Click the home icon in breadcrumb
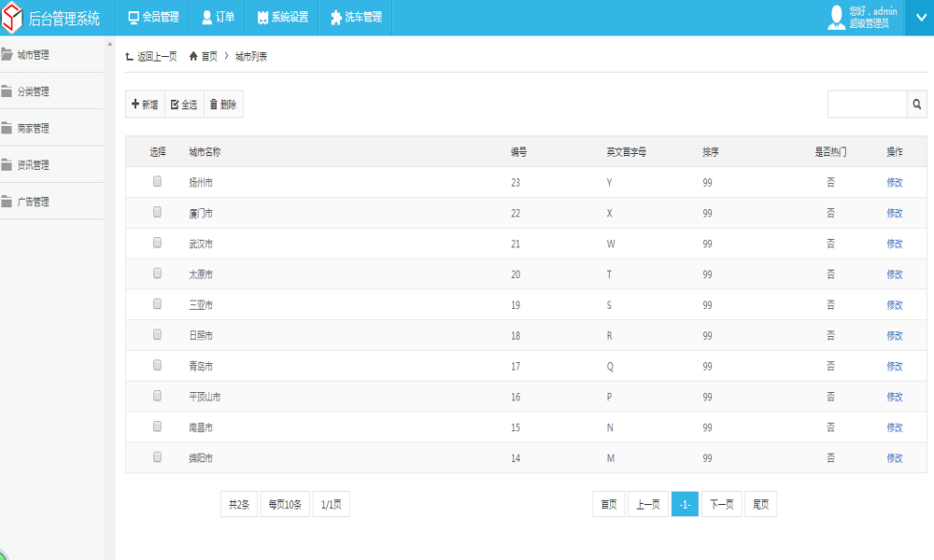 click(x=193, y=56)
